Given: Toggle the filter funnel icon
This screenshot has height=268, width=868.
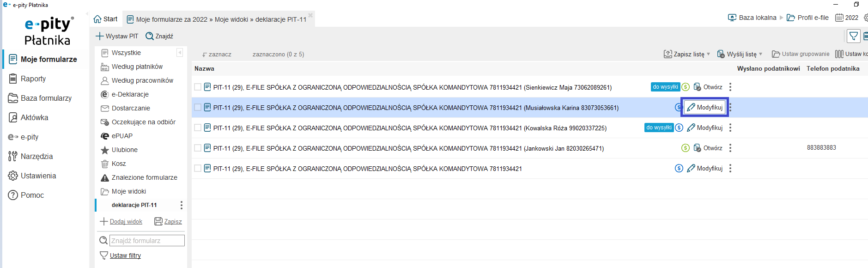Looking at the screenshot, I should [854, 36].
